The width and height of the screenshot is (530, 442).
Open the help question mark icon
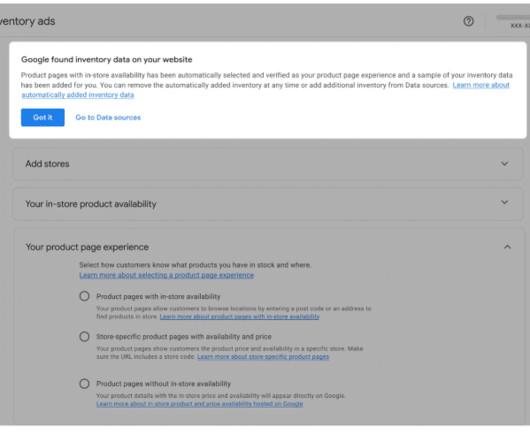click(x=468, y=21)
